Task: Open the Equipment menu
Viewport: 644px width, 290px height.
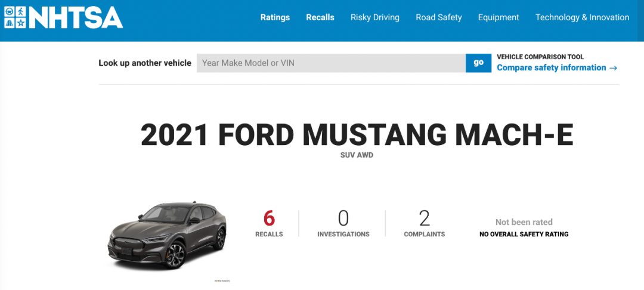Action: (499, 18)
